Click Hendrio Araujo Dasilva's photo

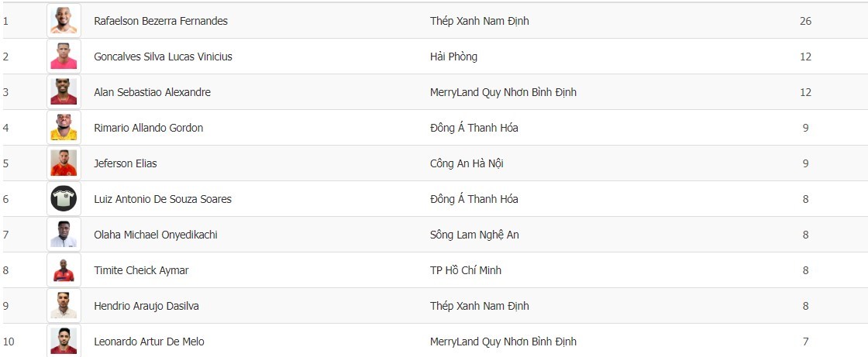pos(64,306)
